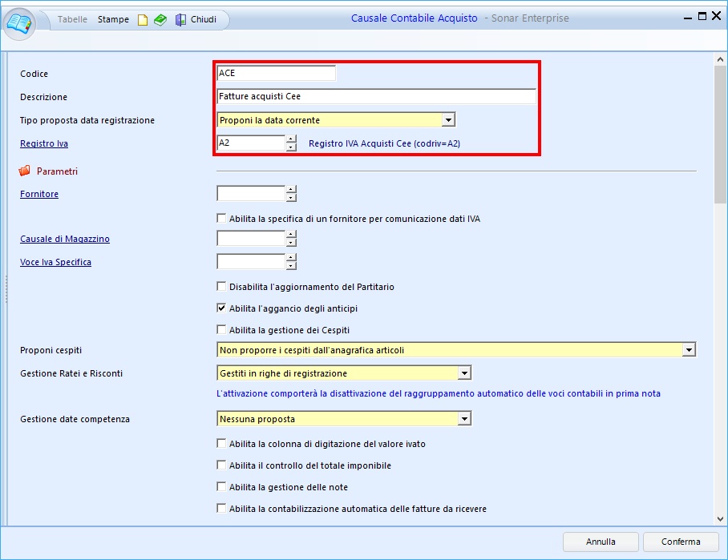Follow the Voce Iva Specifica link
The width and height of the screenshot is (728, 560).
point(55,262)
